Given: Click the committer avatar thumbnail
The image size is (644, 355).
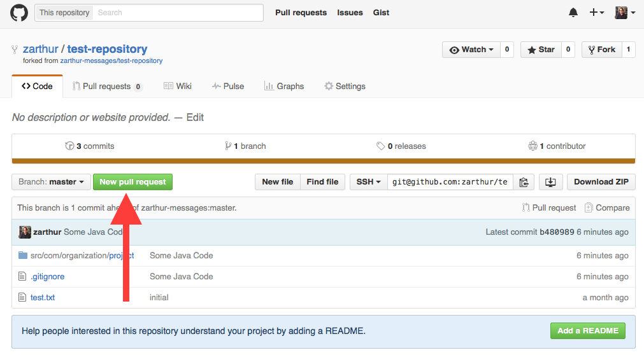Looking at the screenshot, I should click(x=25, y=232).
